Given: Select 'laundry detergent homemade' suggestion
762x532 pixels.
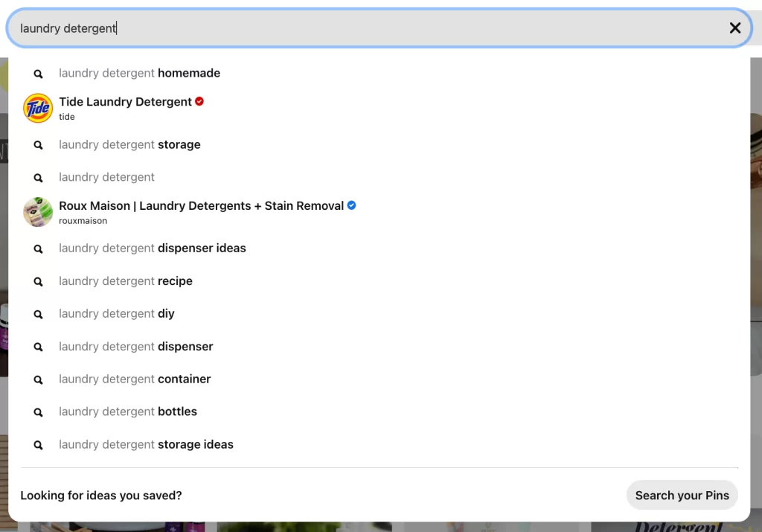Looking at the screenshot, I should click(139, 73).
